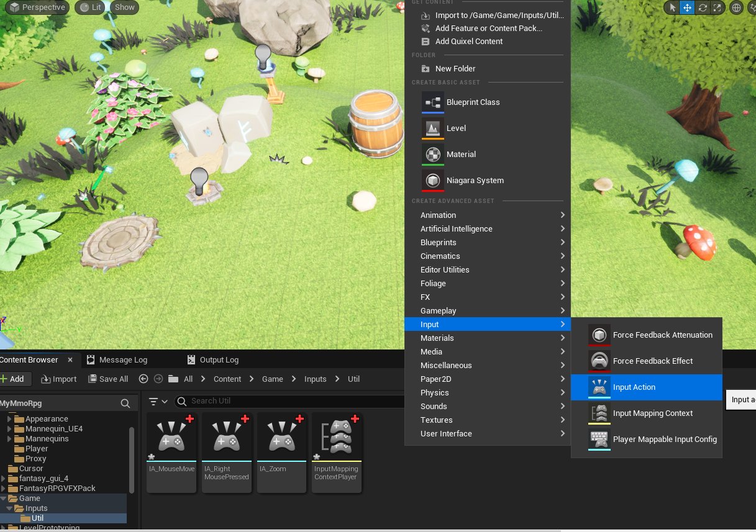The width and height of the screenshot is (756, 532).
Task: Go back in Content Browser history
Action: [x=143, y=379]
